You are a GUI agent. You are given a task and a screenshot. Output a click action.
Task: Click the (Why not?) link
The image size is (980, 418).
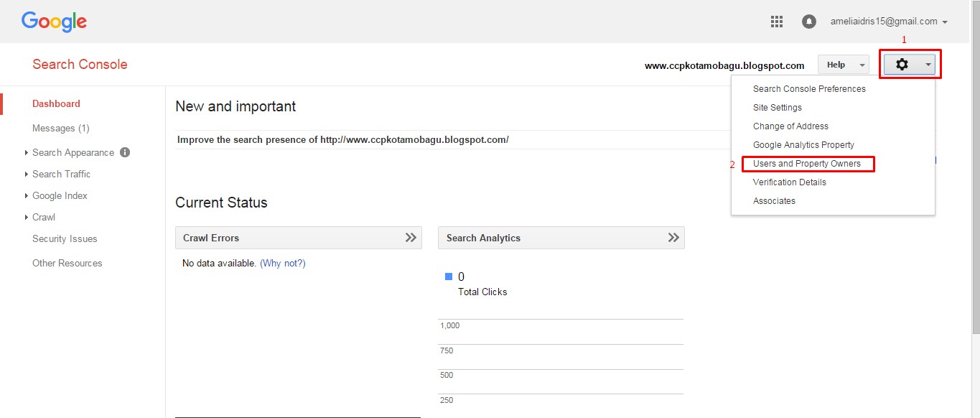283,264
